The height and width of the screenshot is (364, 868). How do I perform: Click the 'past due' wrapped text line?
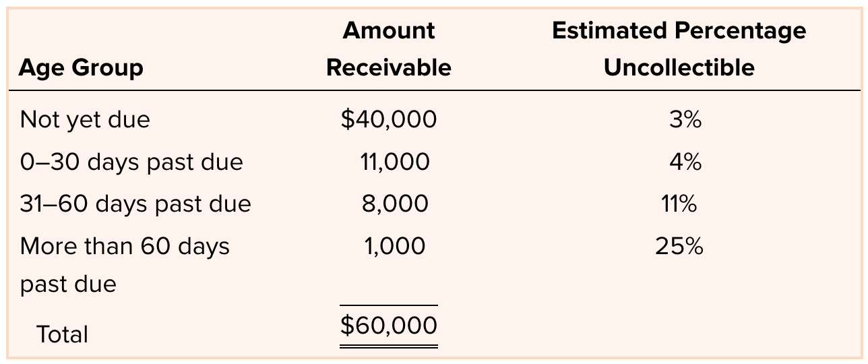point(68,284)
